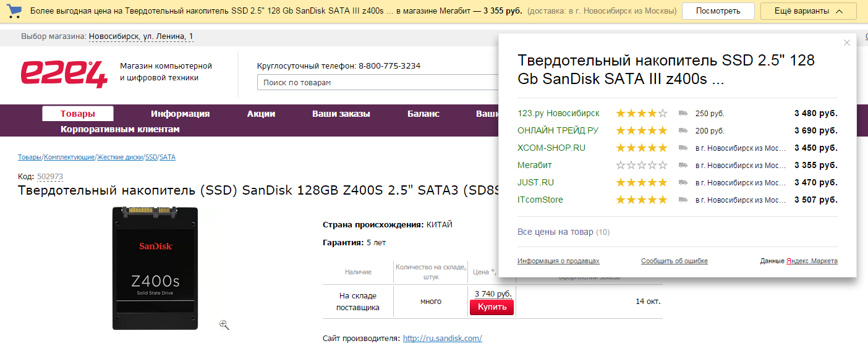Open Ваши заказы menu
Image resolution: width=868 pixels, height=346 pixels.
pyautogui.click(x=341, y=114)
